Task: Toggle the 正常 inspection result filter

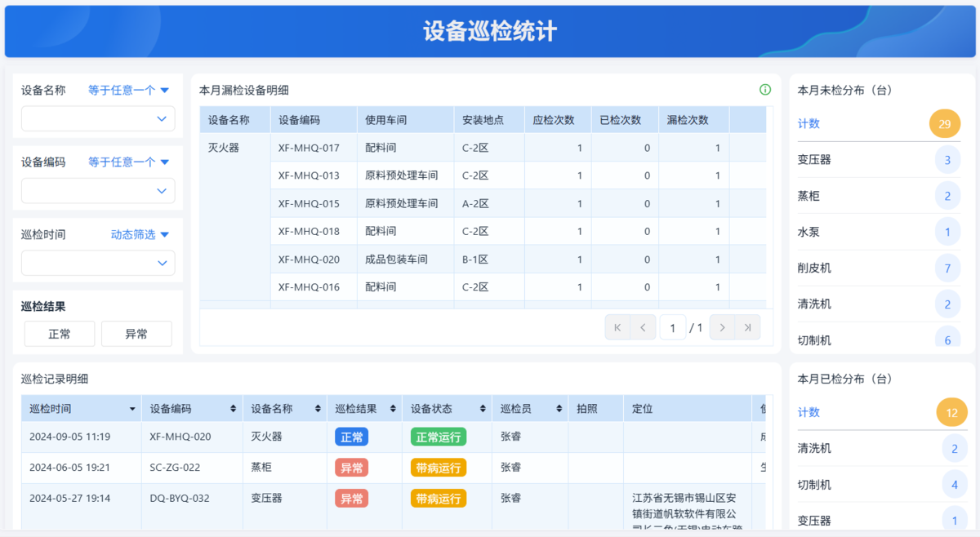Action: point(60,334)
